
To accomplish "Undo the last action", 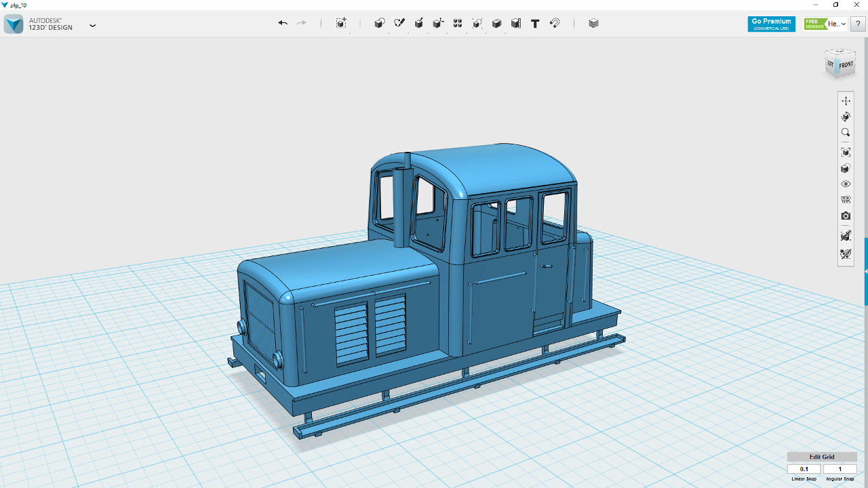I will point(283,23).
